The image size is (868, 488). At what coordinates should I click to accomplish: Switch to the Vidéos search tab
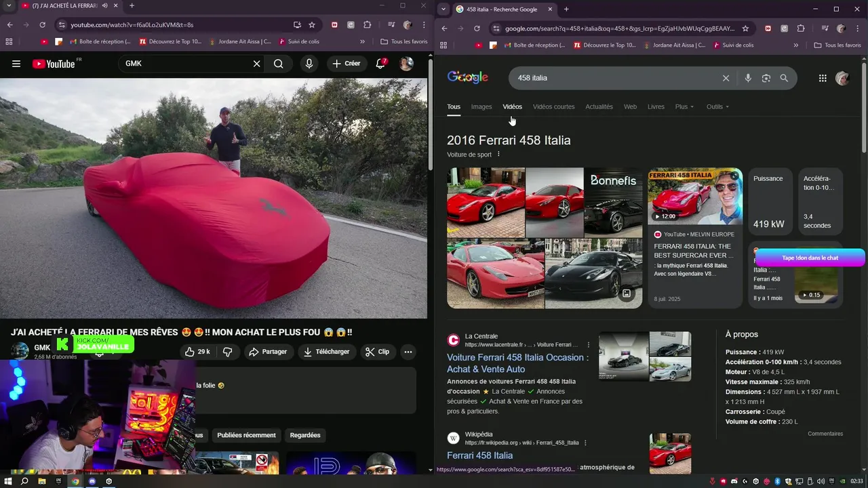(512, 106)
